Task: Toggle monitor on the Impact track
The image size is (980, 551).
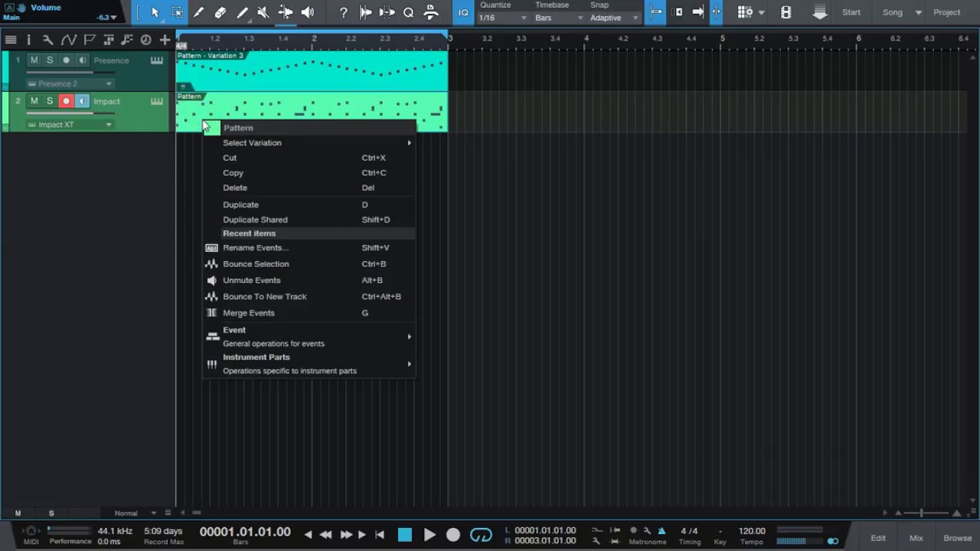Action: pyautogui.click(x=82, y=101)
